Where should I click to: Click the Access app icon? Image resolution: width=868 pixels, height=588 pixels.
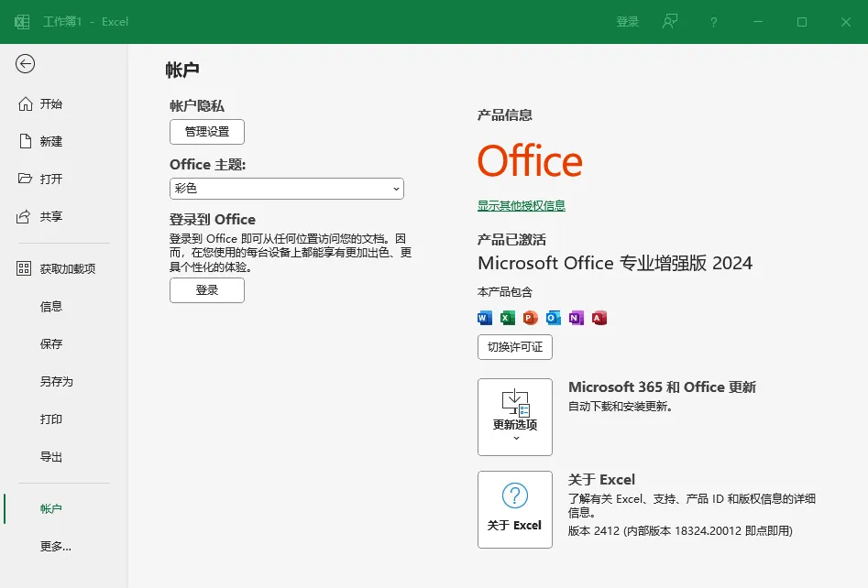[x=599, y=318]
